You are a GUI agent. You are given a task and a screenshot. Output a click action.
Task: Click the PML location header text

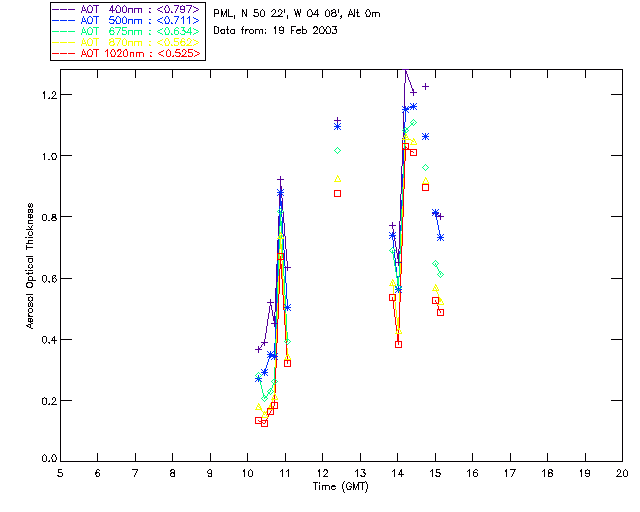pyautogui.click(x=297, y=14)
